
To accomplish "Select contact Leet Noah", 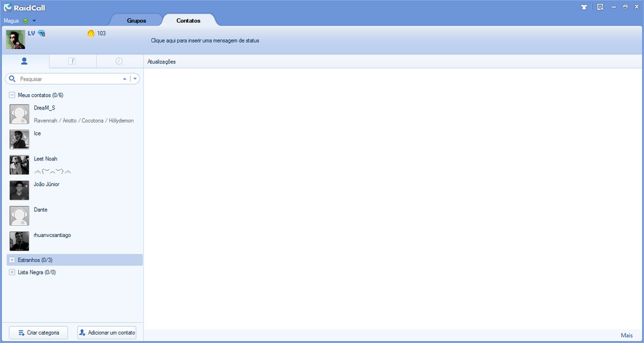I will click(x=46, y=158).
